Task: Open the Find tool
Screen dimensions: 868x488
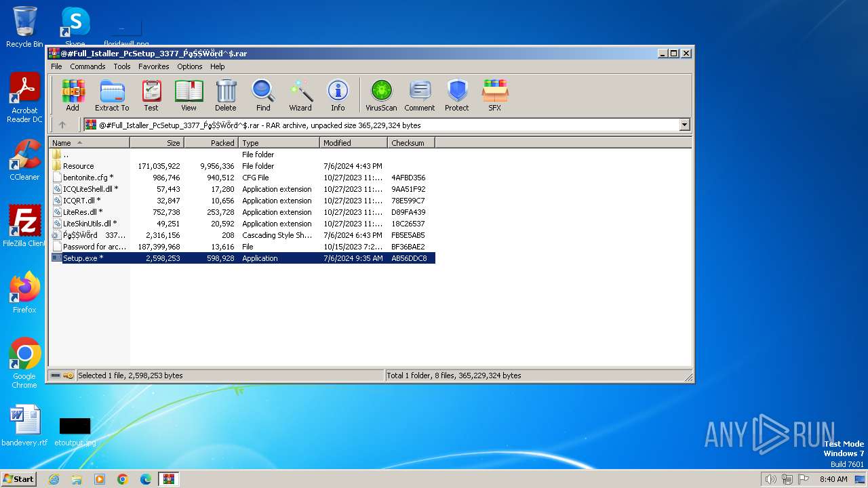Action: pos(263,96)
